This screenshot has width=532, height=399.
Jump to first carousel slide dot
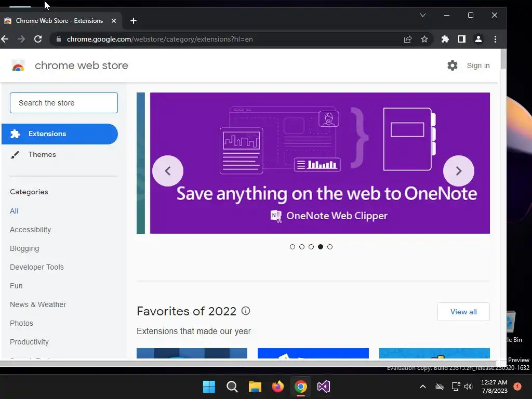click(292, 247)
